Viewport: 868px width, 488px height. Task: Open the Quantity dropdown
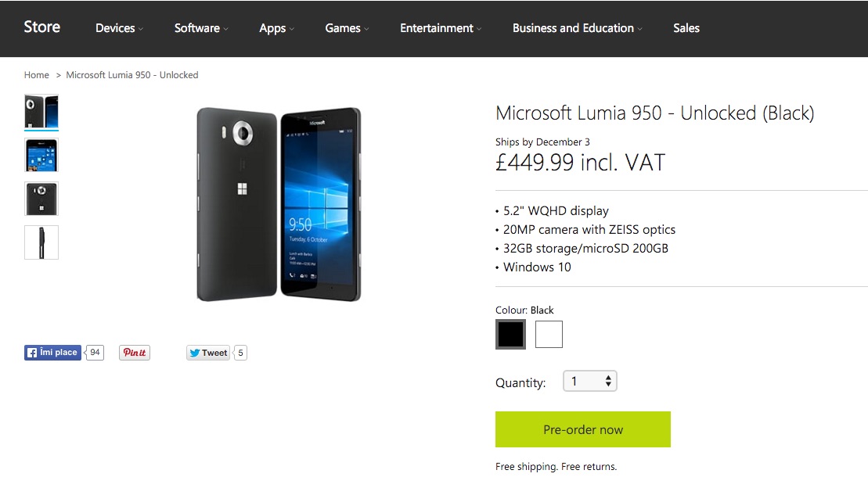pos(590,382)
